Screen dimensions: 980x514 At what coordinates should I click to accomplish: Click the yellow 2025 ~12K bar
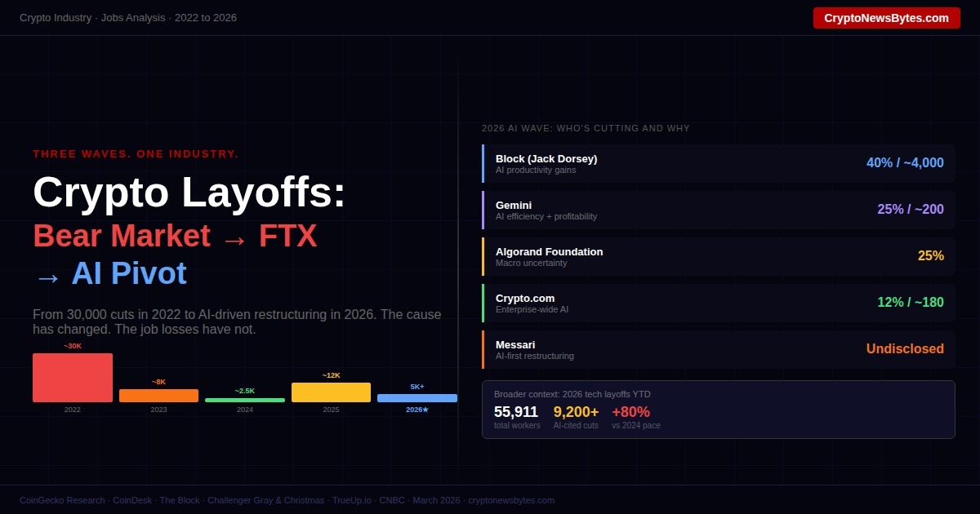331,392
